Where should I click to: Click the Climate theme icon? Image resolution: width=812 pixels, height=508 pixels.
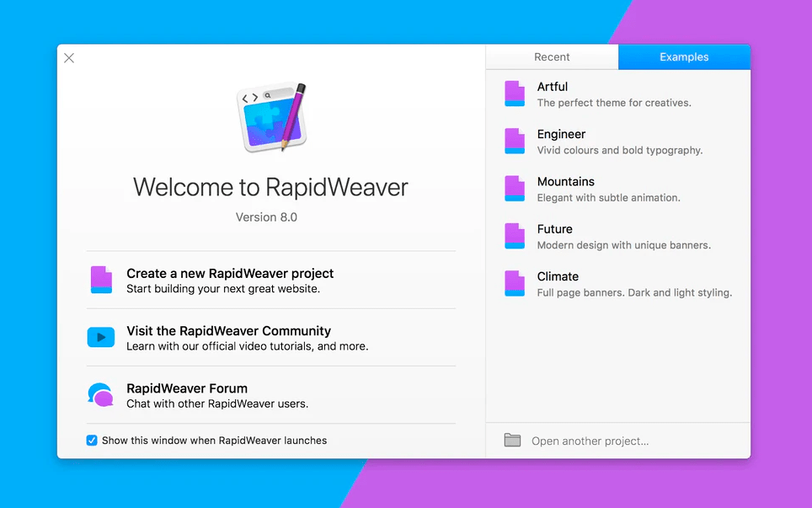515,284
